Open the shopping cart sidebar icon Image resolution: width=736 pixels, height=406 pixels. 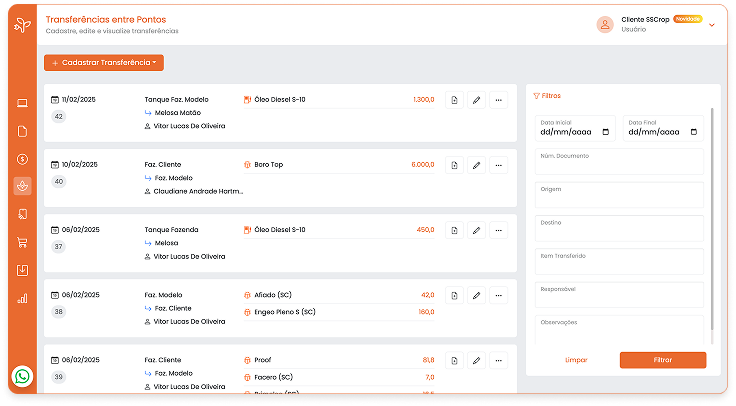pos(23,242)
